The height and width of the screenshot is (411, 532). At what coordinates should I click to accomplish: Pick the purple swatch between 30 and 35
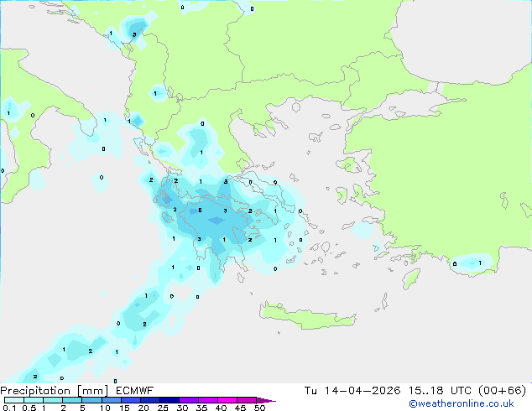[189, 400]
